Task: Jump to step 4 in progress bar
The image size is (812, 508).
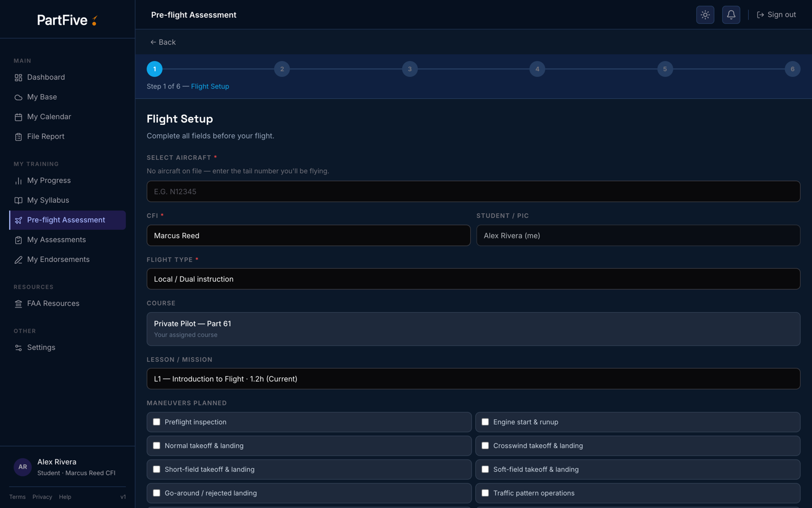Action: click(537, 69)
